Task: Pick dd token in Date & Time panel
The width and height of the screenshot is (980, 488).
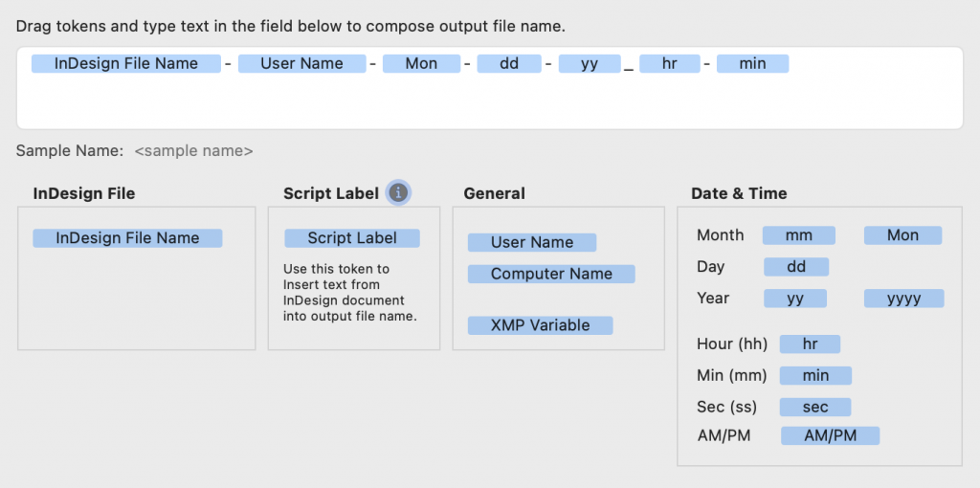Action: (x=796, y=267)
